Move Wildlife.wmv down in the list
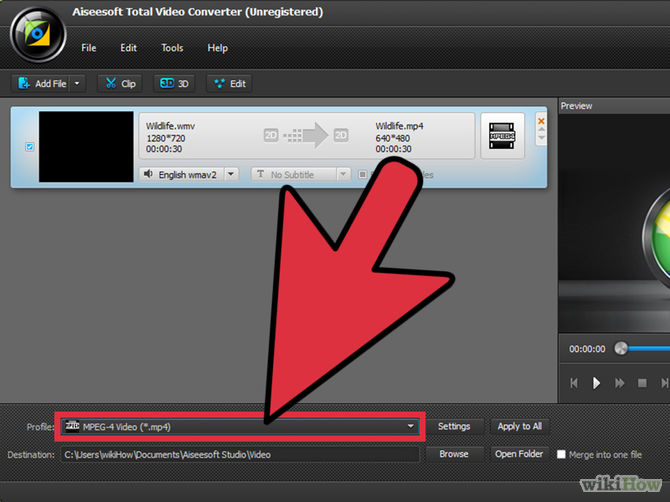The width and height of the screenshot is (670, 502). click(541, 138)
